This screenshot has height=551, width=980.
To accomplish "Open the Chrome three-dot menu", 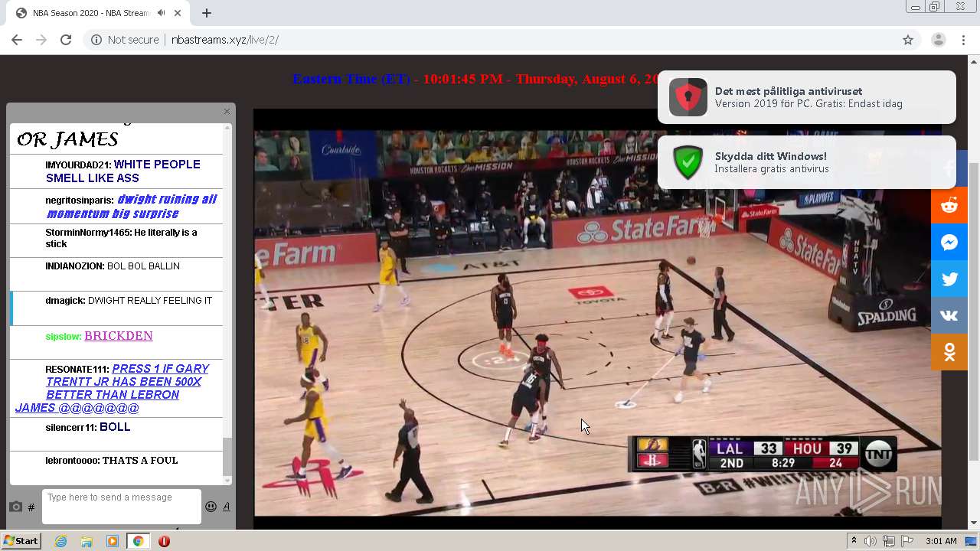I will click(963, 40).
